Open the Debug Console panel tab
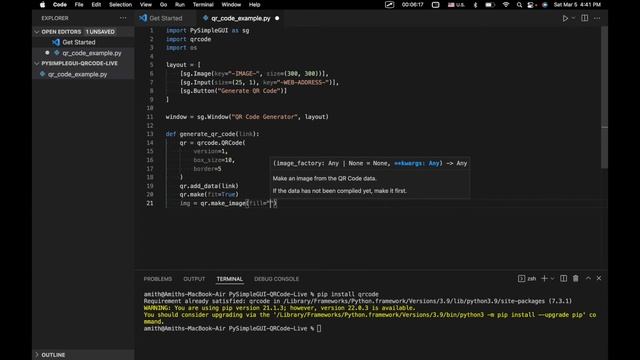The width and height of the screenshot is (640, 360). click(x=276, y=279)
